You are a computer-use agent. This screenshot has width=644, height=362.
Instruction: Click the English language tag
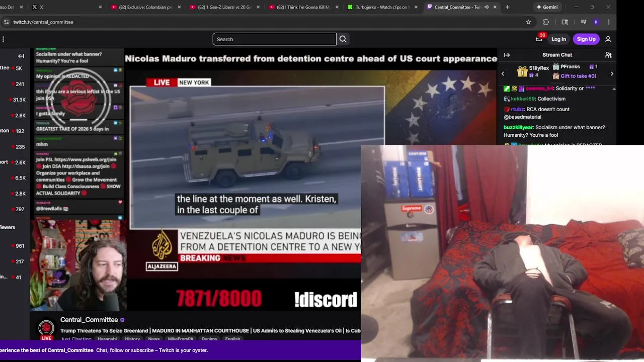coord(232,339)
